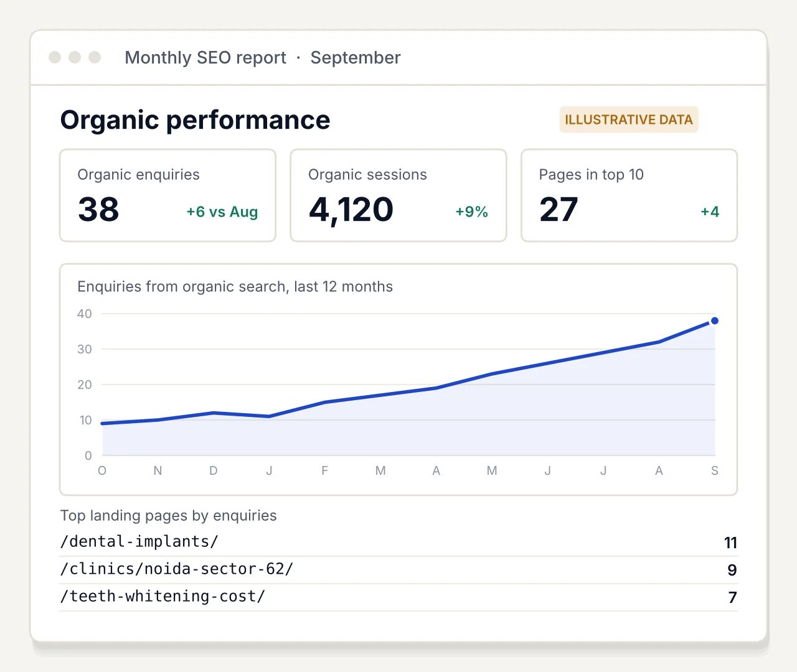The height and width of the screenshot is (672, 797).
Task: Click the value 27 in Pages in top 10
Action: (x=559, y=210)
